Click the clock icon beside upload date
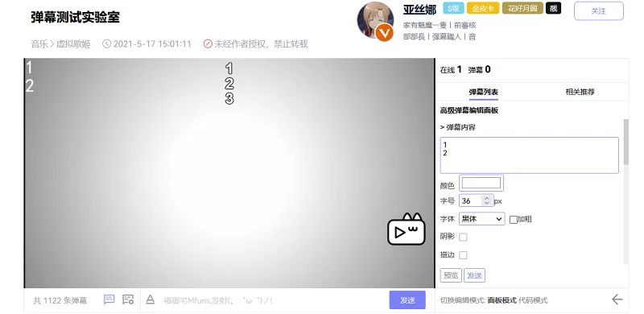644x314 pixels. click(106, 44)
